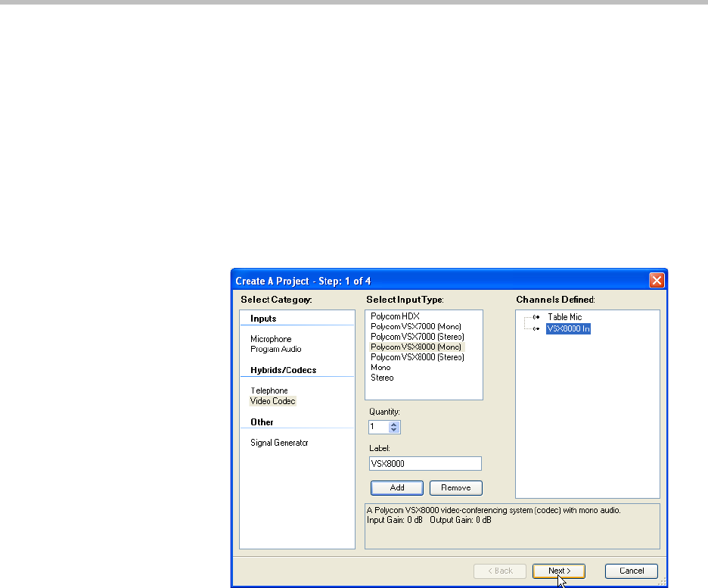
Task: Pick Polycom VSX7000 (Stereo) from list
Action: pos(417,337)
